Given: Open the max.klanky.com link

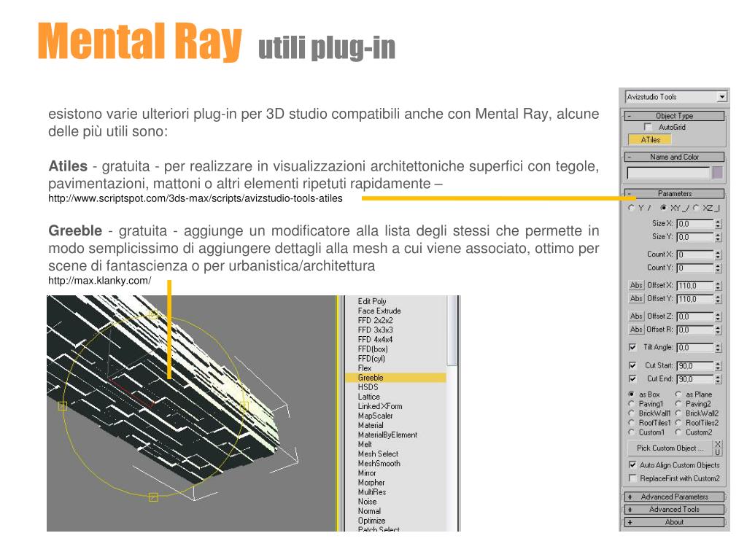Looking at the screenshot, I should (99, 281).
